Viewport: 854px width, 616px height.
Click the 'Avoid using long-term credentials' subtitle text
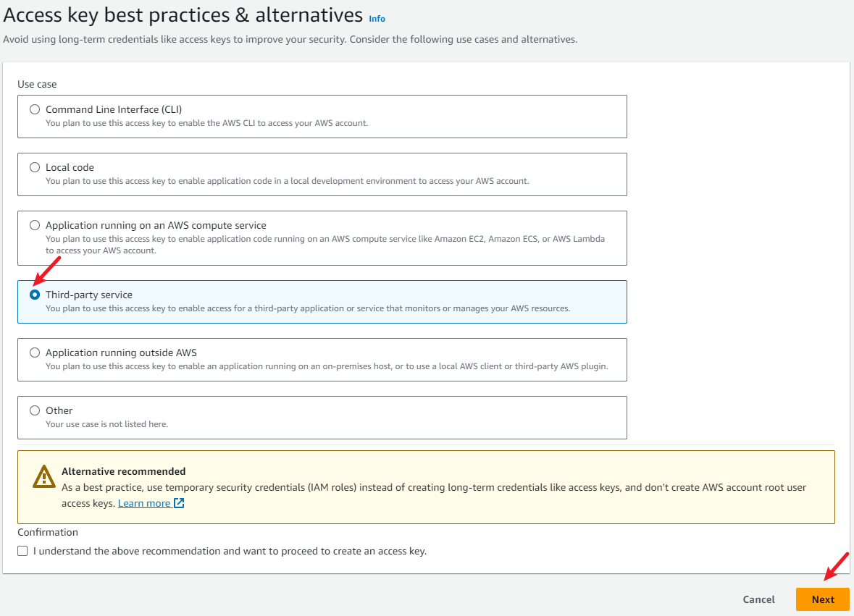290,39
